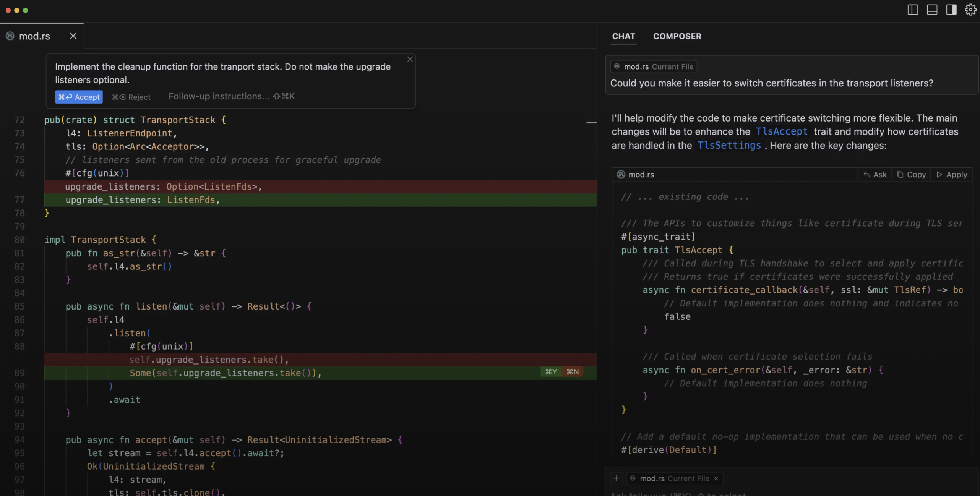Select the CHAT tab
The image size is (980, 496).
[623, 36]
